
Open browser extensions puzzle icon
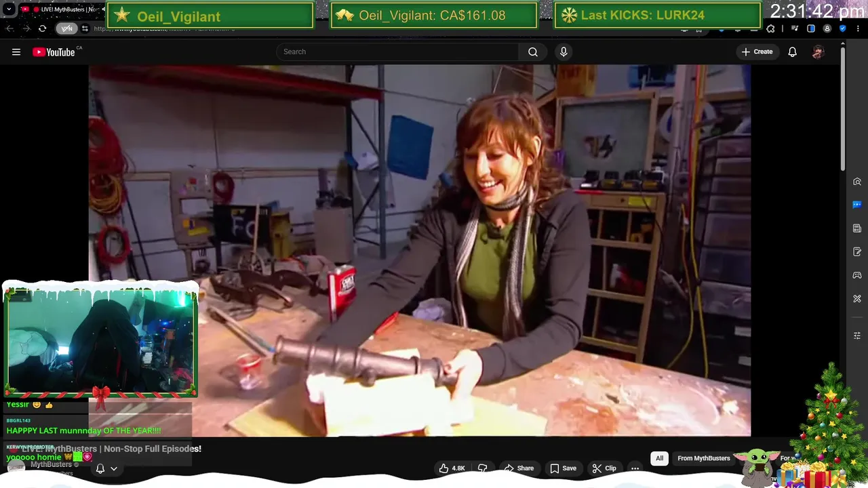[x=770, y=28]
